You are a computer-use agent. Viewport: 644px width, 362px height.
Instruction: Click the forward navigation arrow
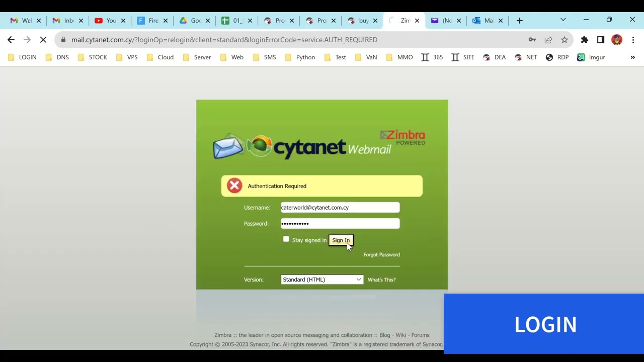pyautogui.click(x=27, y=40)
